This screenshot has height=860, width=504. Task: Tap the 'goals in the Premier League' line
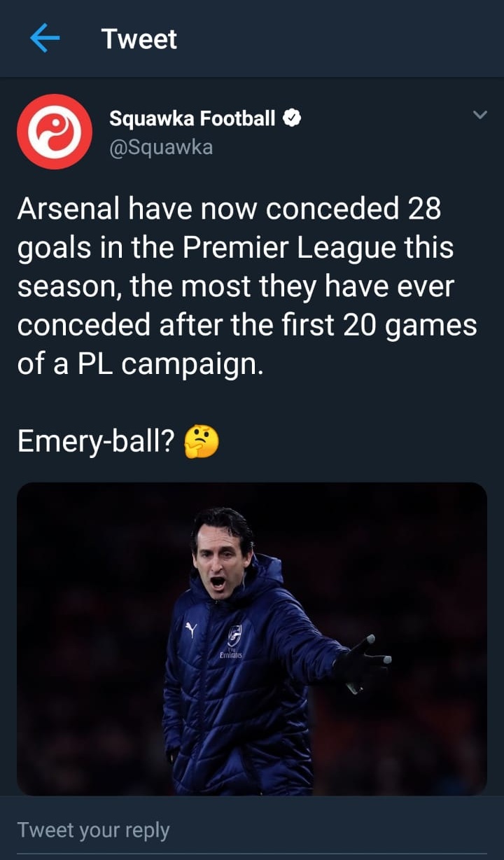tap(234, 248)
